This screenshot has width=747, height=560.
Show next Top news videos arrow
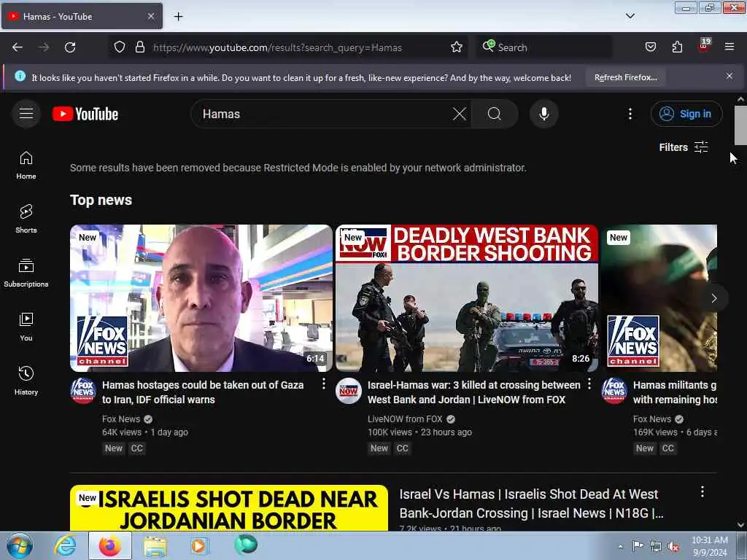point(713,298)
